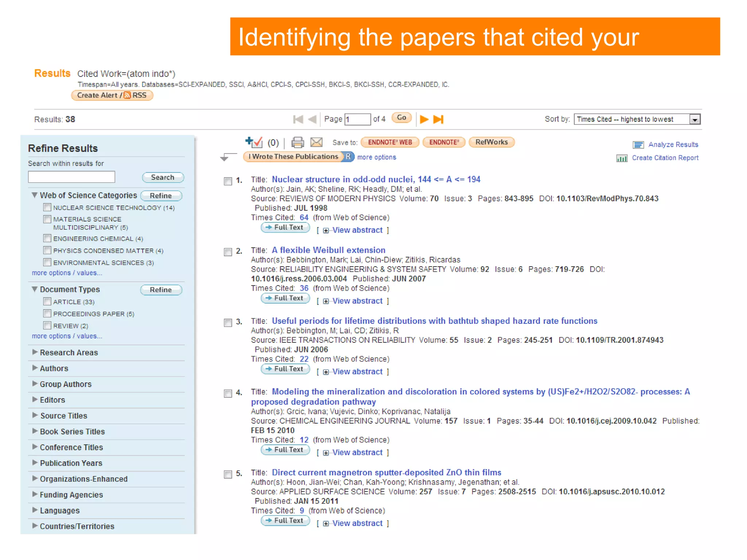This screenshot has width=747, height=560.
Task: Select checkbox for result 2 Weibull extension
Action: pos(228,252)
